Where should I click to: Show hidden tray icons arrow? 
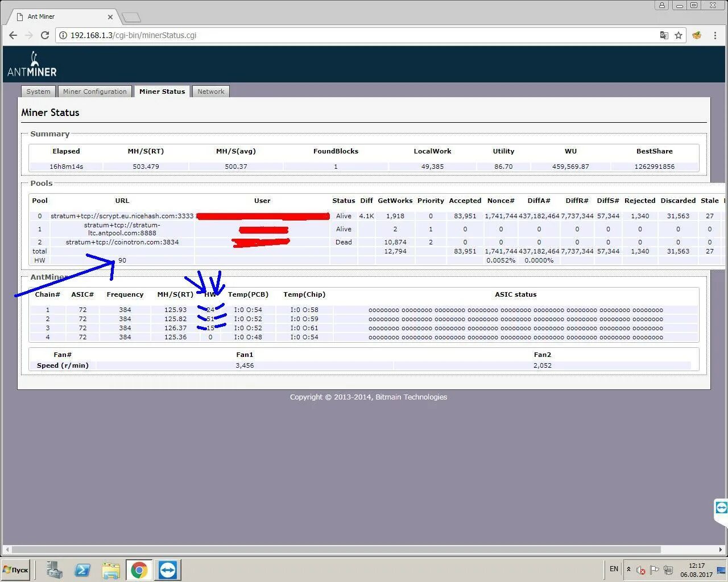click(628, 569)
